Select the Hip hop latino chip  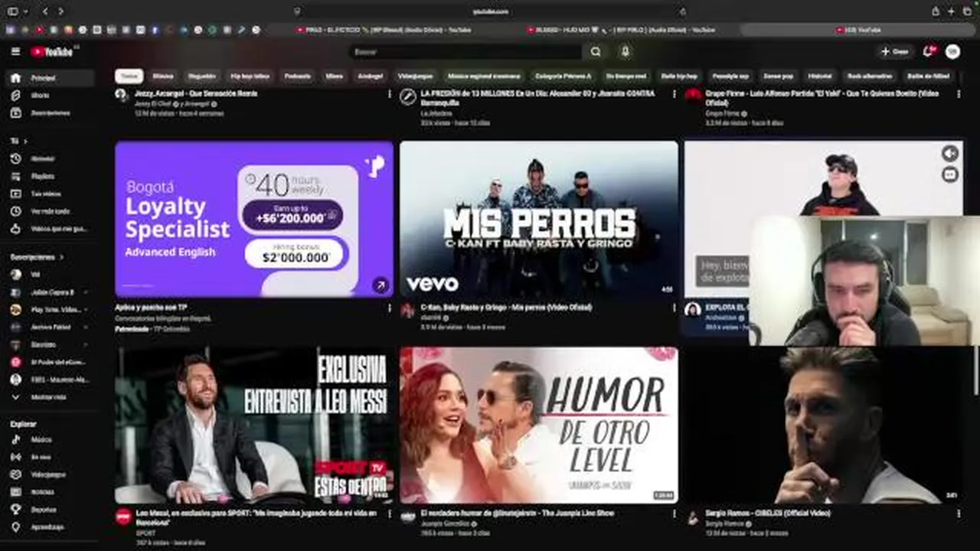click(x=250, y=77)
